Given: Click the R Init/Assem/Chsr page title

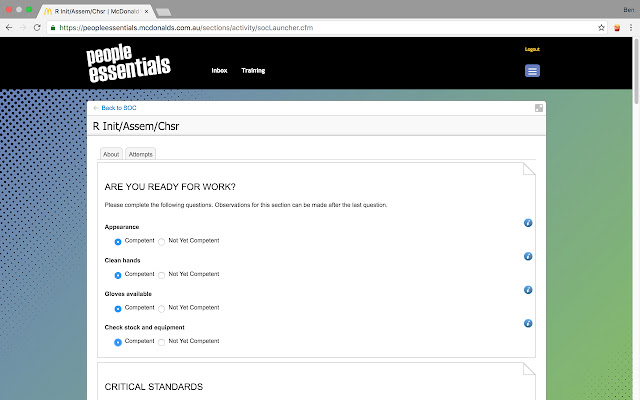Looking at the screenshot, I should click(x=136, y=126).
